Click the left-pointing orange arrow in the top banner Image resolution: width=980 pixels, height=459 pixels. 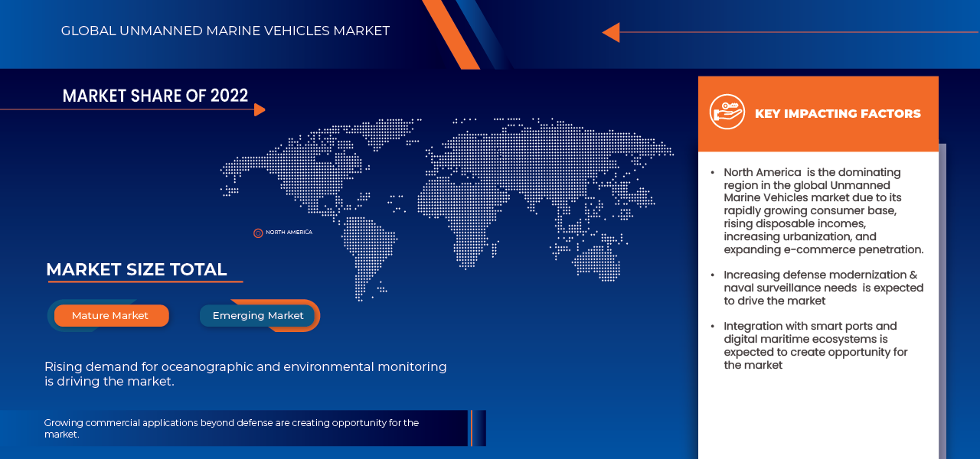click(x=612, y=31)
